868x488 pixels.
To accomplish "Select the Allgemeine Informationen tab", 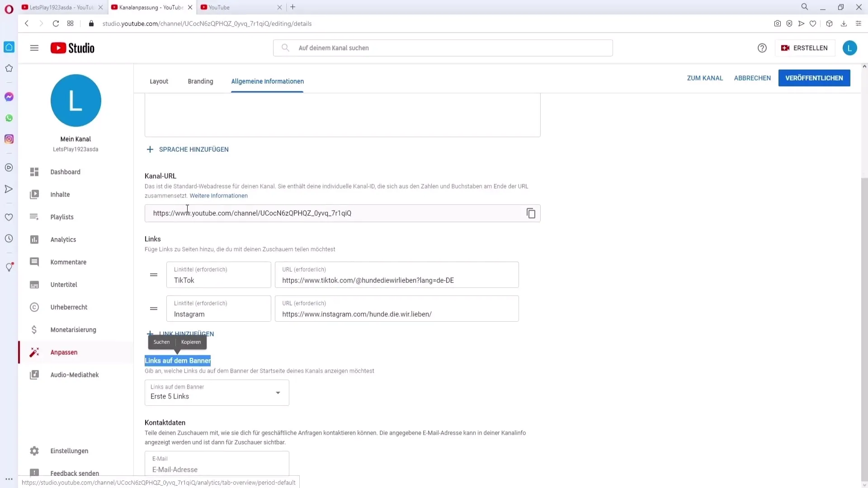I will [x=267, y=81].
